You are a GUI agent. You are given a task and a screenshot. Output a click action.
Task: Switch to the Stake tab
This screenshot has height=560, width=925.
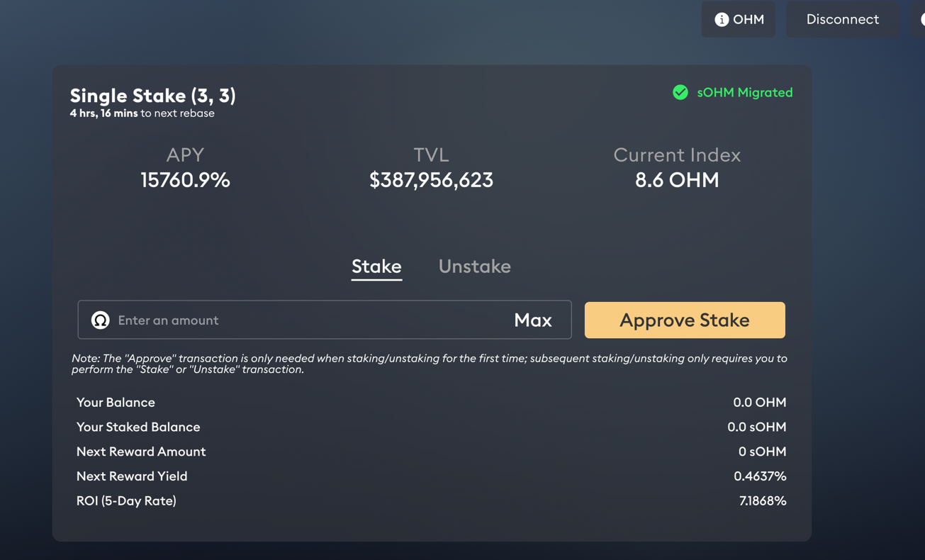point(376,267)
